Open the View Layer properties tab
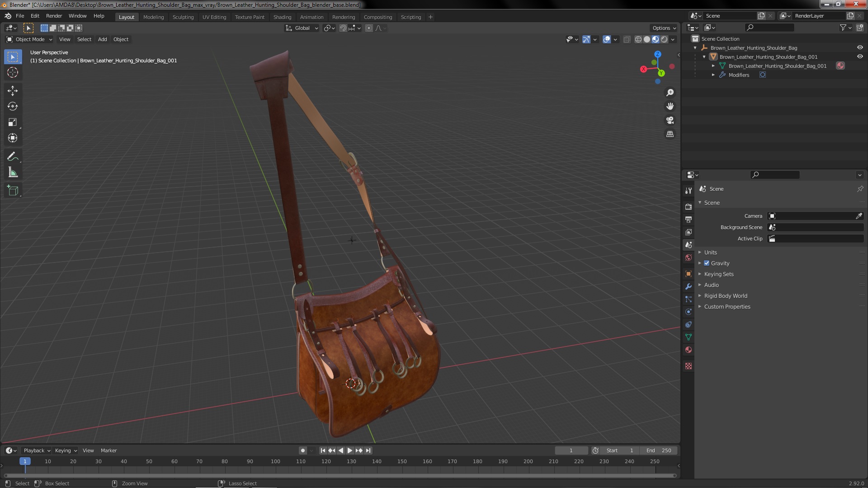Screen dimensions: 868x488 [x=689, y=232]
